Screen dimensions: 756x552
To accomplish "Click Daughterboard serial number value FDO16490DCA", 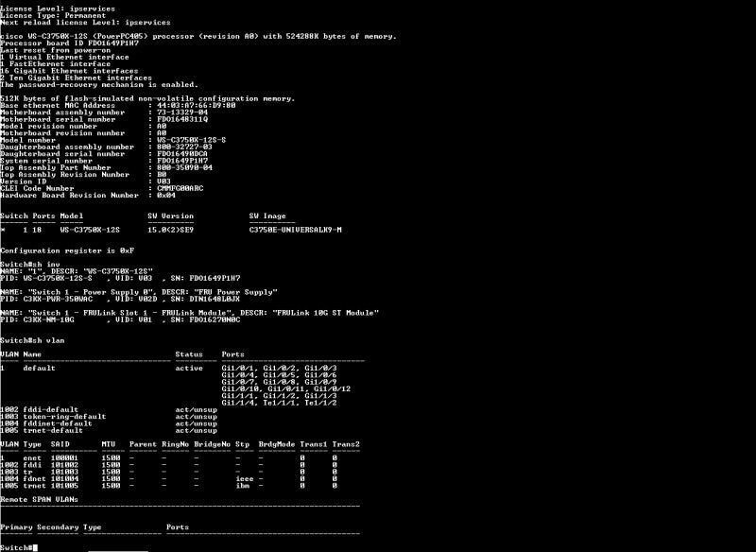I will coord(182,154).
